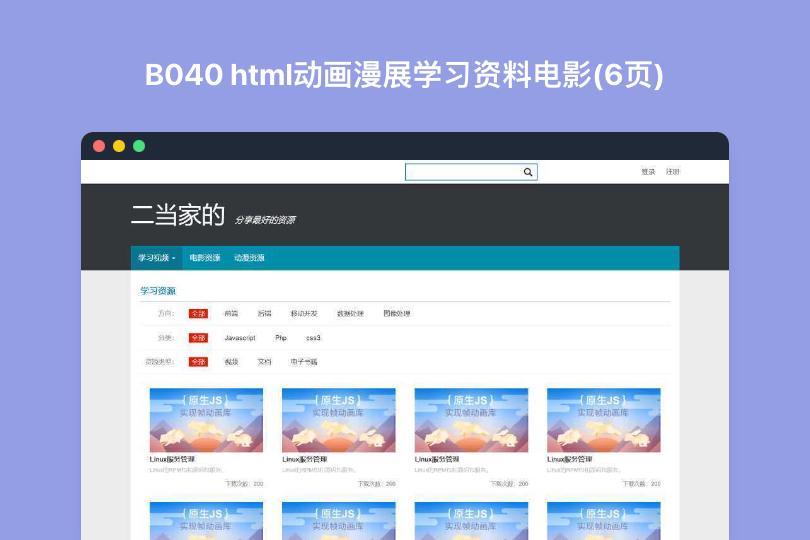Select 全部 in the 方向 filter row
The height and width of the screenshot is (540, 810).
198,314
